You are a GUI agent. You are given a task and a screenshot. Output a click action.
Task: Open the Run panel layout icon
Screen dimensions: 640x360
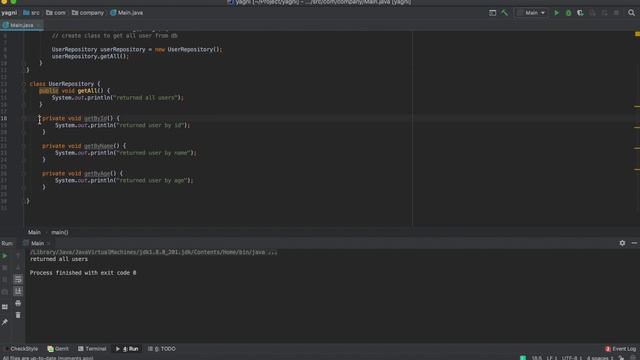point(4,307)
